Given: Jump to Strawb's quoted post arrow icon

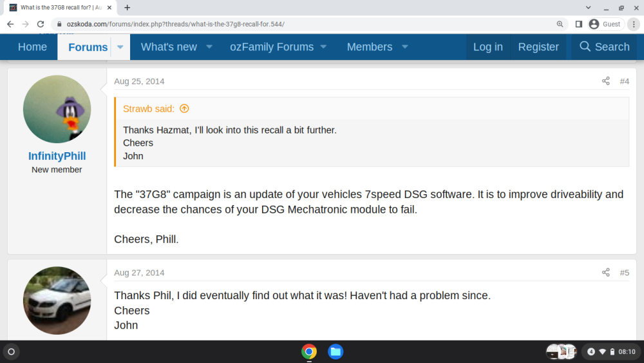Looking at the screenshot, I should (184, 108).
